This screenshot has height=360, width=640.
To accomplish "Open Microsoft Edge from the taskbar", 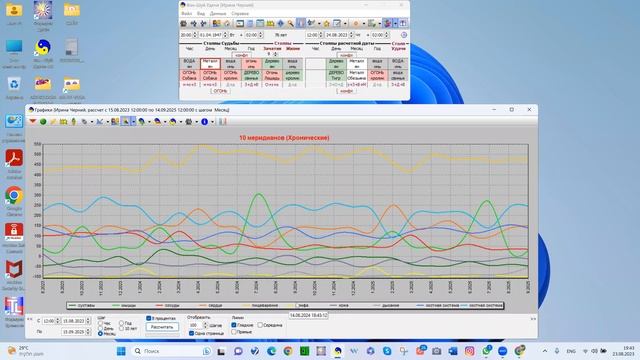I will coord(271,351).
